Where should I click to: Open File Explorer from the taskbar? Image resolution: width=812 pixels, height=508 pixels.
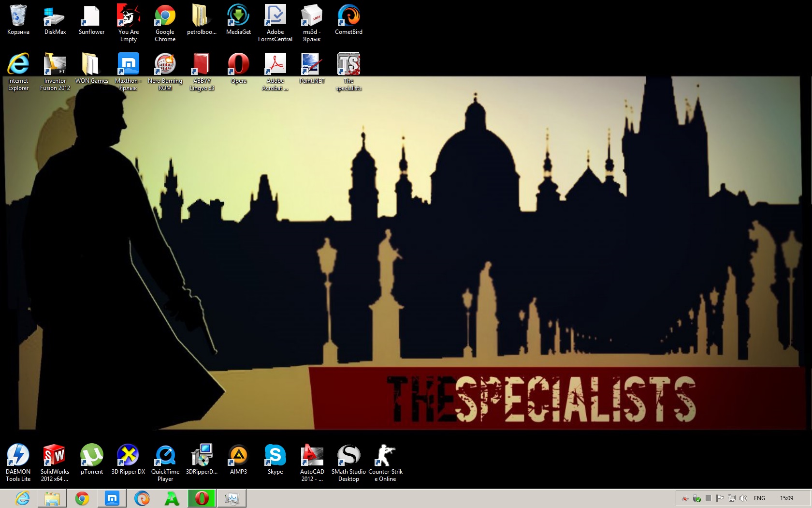click(x=52, y=498)
